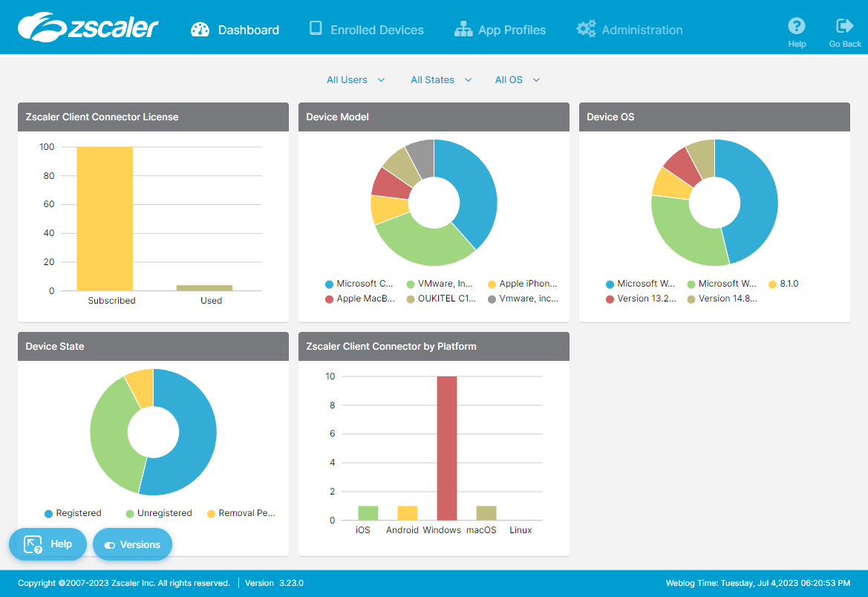Click the Administration gears icon
Screen dimensions: 868x597
point(586,30)
